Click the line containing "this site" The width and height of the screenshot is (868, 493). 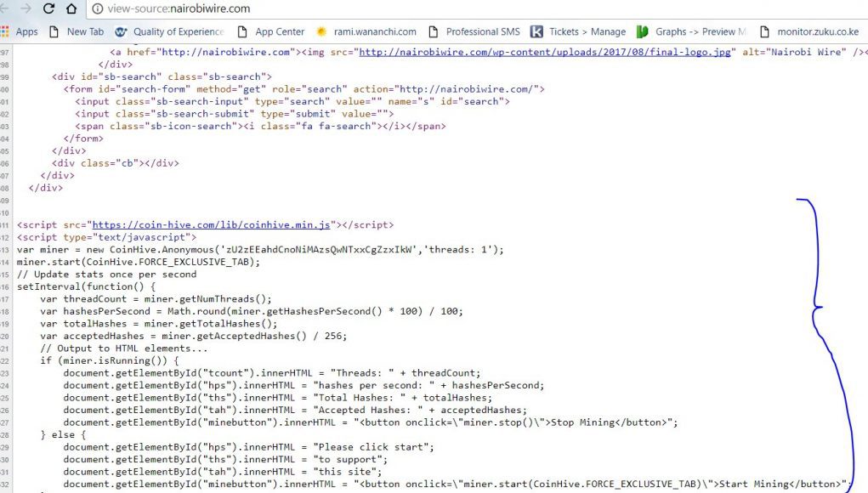[x=223, y=472]
